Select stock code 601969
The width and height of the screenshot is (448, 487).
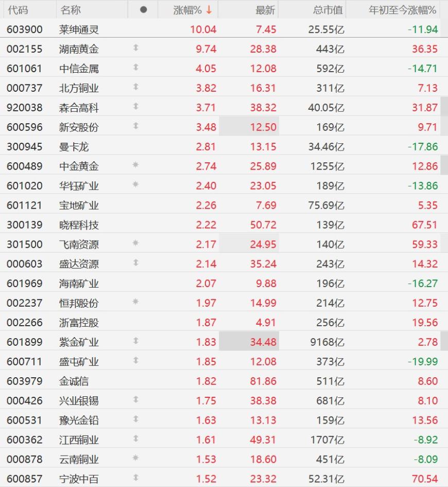coord(25,283)
